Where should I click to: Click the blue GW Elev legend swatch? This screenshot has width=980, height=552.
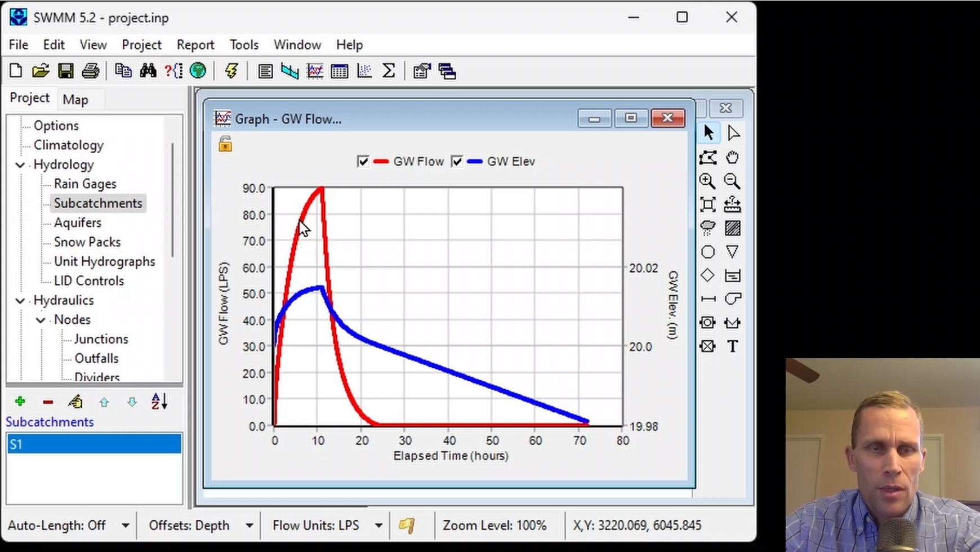coord(475,162)
